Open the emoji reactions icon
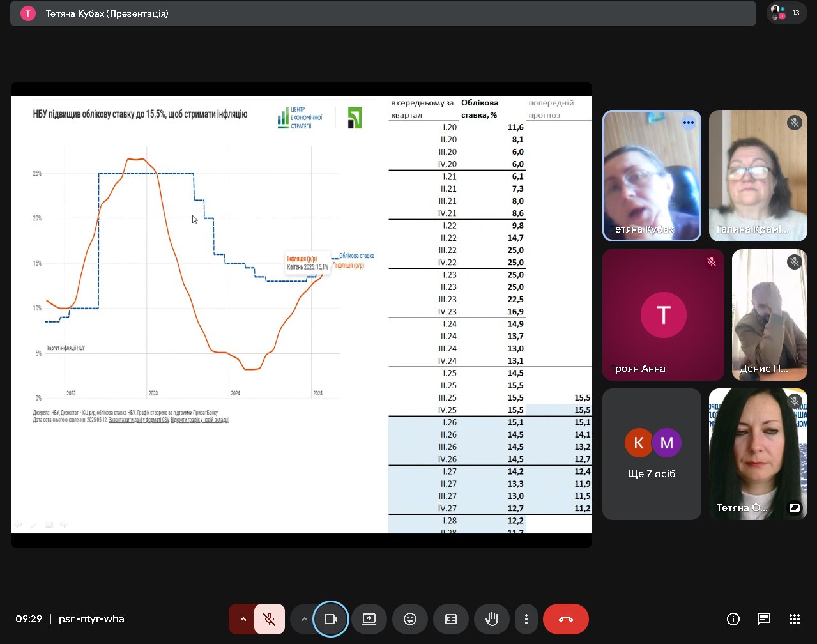 click(x=410, y=619)
